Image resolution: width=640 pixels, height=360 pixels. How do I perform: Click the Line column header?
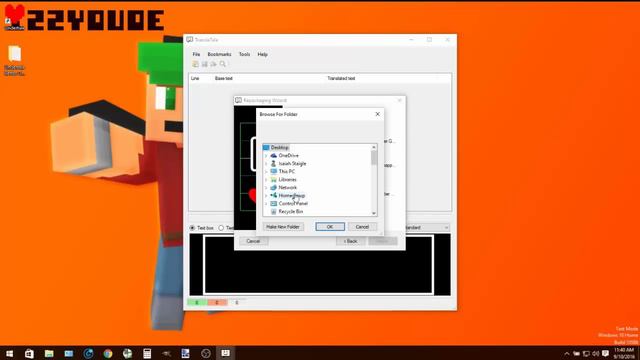[195, 78]
